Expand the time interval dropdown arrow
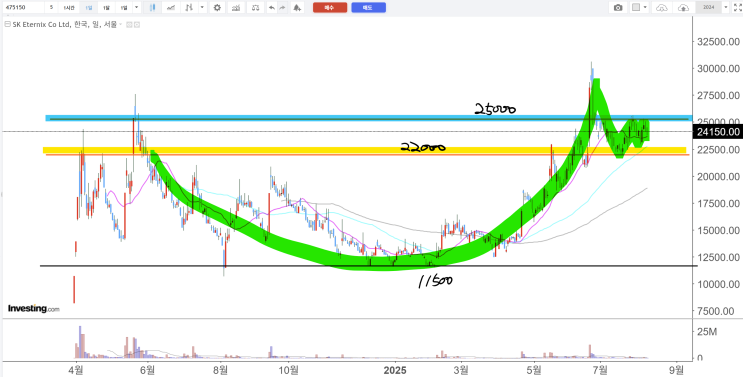 point(136,8)
